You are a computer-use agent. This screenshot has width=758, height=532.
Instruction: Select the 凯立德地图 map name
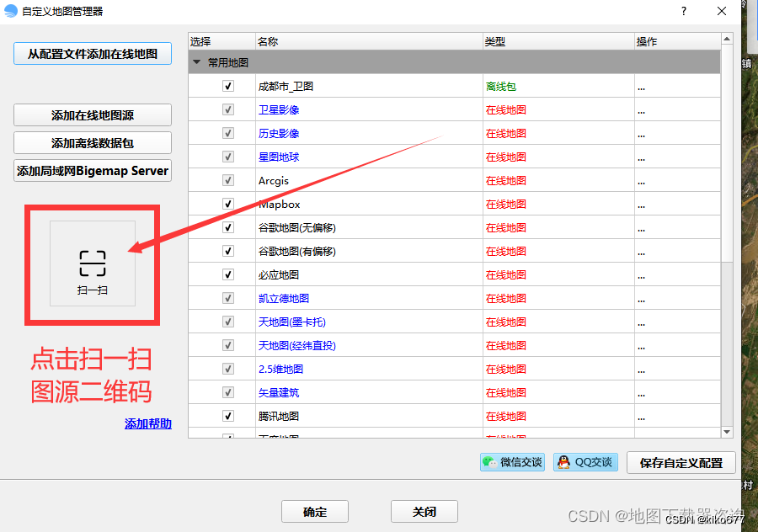pyautogui.click(x=283, y=298)
